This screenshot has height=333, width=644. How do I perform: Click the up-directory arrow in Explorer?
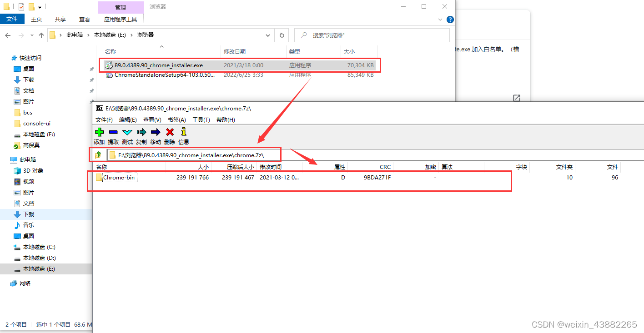(41, 35)
